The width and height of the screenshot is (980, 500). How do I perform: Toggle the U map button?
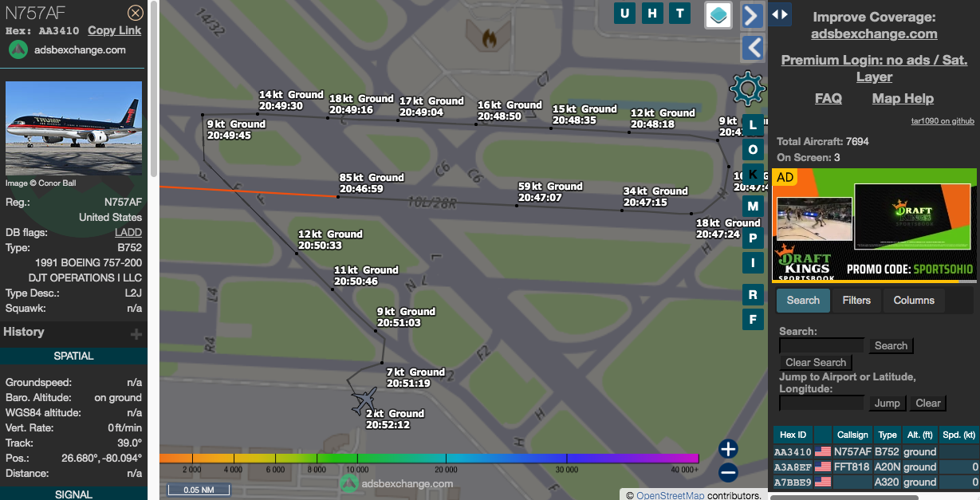[x=624, y=13]
